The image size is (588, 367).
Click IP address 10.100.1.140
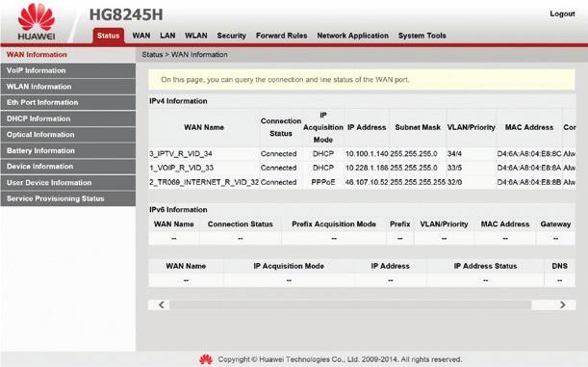(367, 154)
